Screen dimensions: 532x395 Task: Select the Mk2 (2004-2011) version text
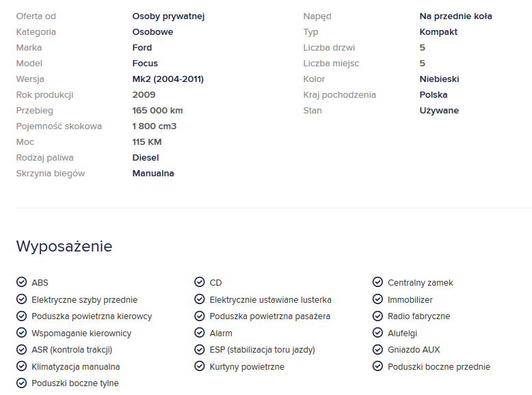tap(168, 79)
